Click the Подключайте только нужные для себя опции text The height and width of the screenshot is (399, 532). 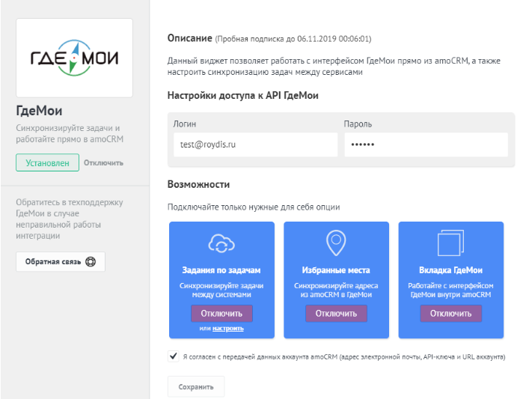tap(254, 207)
